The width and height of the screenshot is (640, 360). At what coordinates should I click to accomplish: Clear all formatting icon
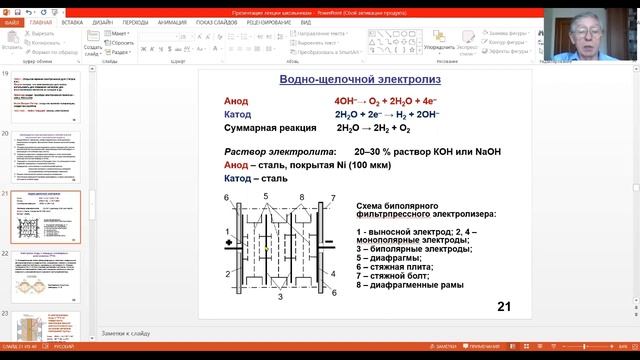(x=220, y=37)
